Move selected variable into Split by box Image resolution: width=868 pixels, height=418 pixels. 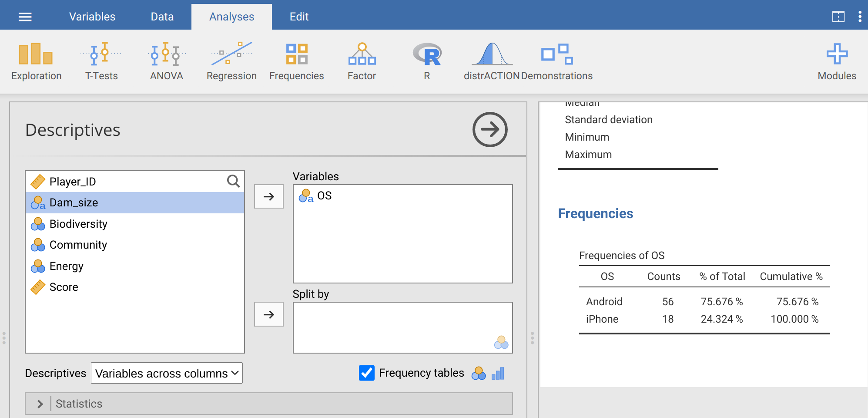[x=269, y=314]
